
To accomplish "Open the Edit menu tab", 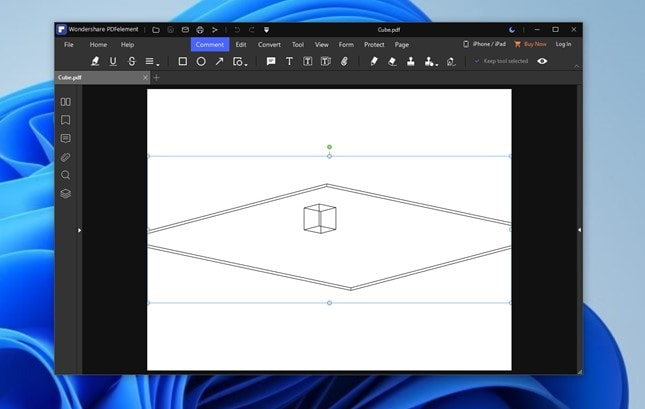I will click(241, 44).
